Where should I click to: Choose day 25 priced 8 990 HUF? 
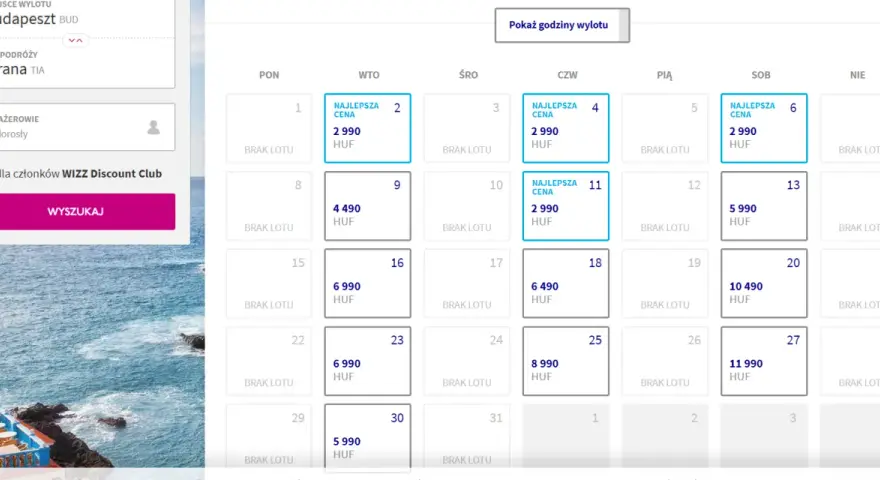pyautogui.click(x=566, y=361)
